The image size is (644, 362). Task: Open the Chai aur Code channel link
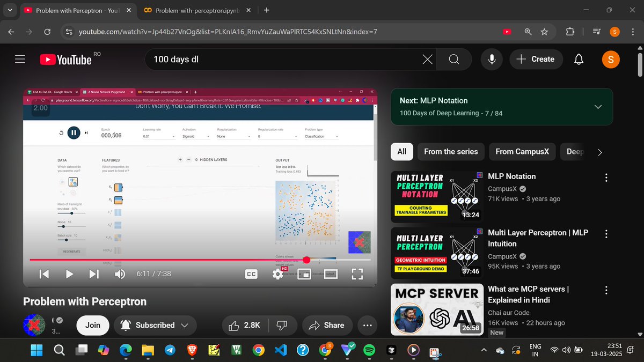(509, 313)
